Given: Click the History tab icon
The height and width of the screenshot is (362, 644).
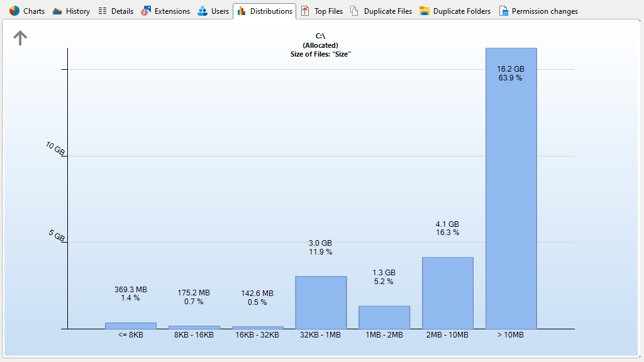Looking at the screenshot, I should pyautogui.click(x=57, y=11).
